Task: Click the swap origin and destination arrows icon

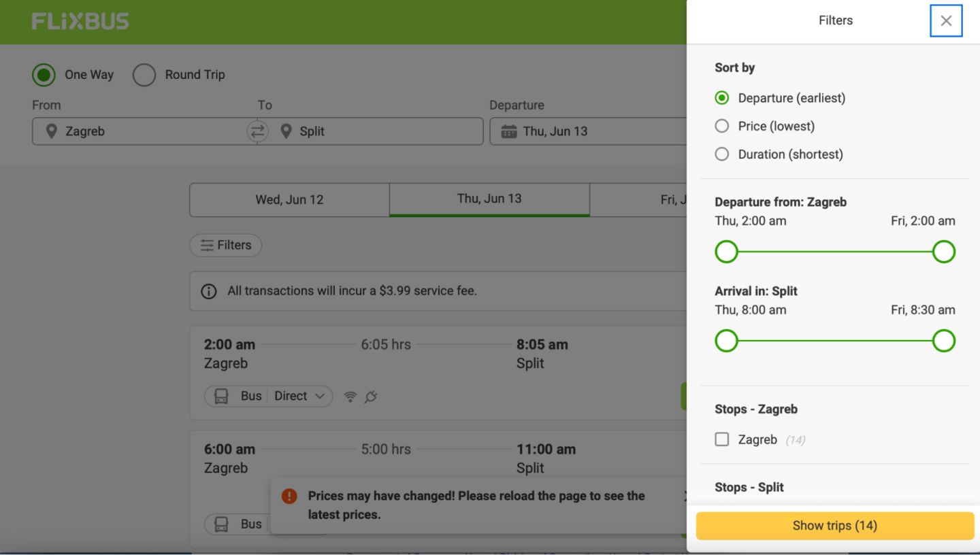Action: [257, 131]
